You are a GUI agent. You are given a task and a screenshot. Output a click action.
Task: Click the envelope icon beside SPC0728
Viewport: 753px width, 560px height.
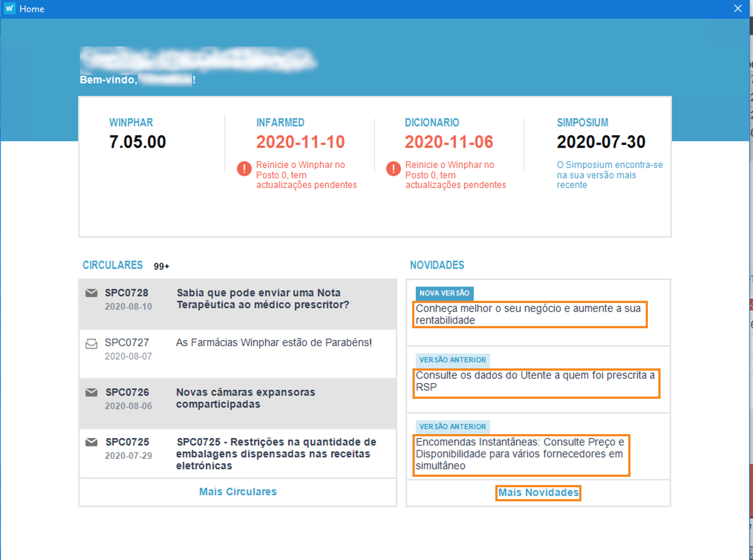coord(91,293)
